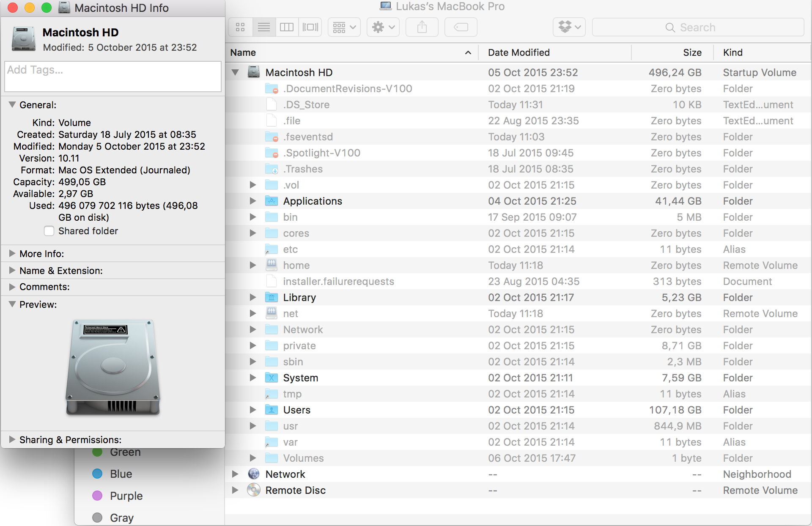Switch Finder to icon view
This screenshot has height=526, width=812.
point(241,27)
